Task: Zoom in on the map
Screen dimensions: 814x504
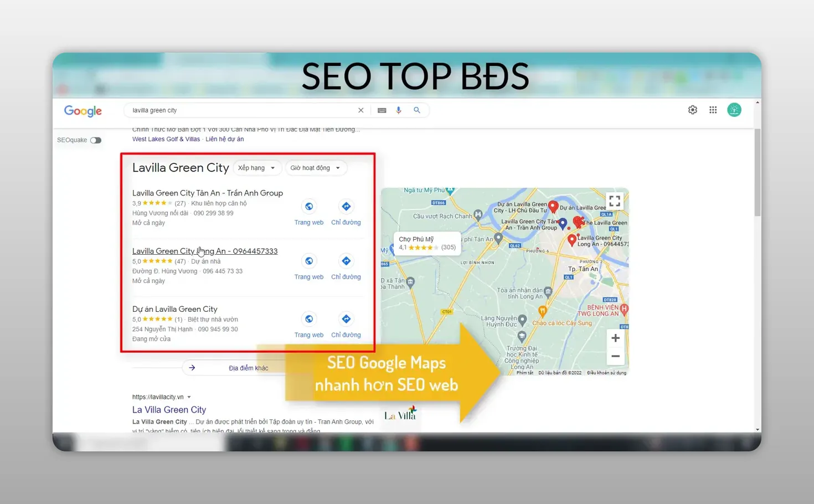Action: point(615,338)
